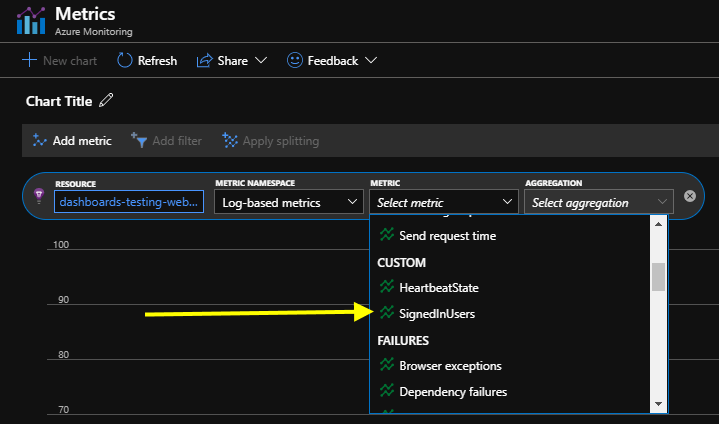Choose SignedInUsers from the metric list

click(x=437, y=314)
